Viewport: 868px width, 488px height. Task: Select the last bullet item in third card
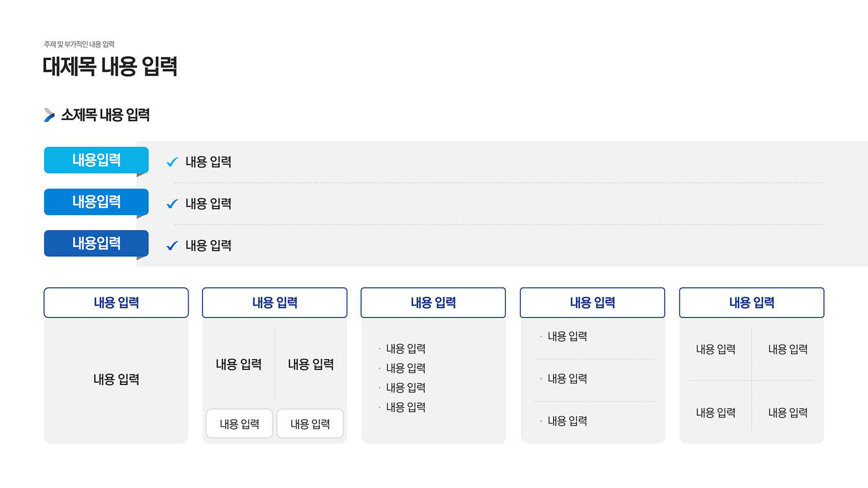(x=406, y=407)
